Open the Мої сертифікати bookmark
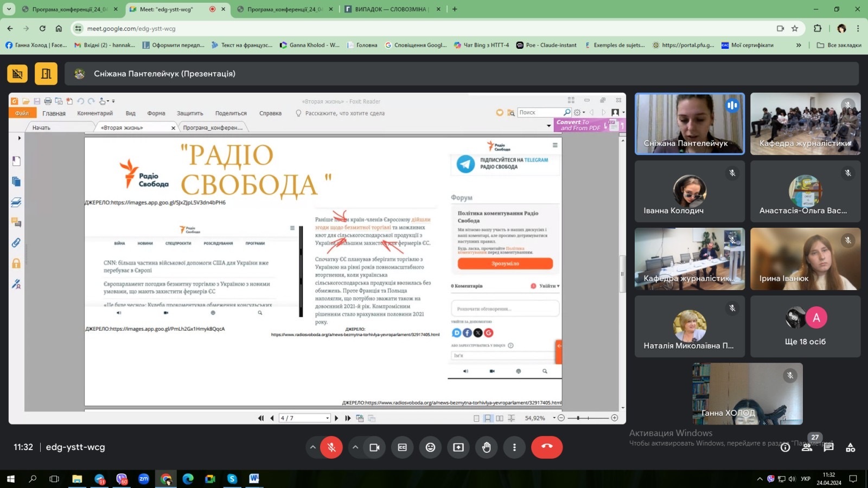868x488 pixels. pos(752,45)
